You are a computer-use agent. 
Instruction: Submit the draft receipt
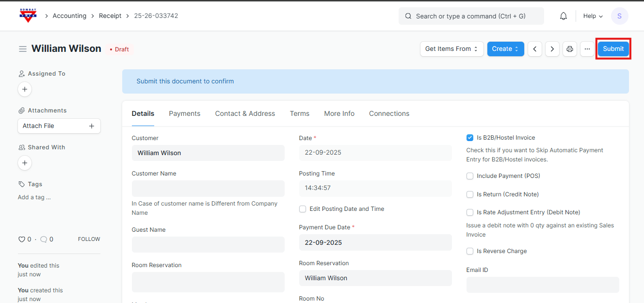coord(613,49)
